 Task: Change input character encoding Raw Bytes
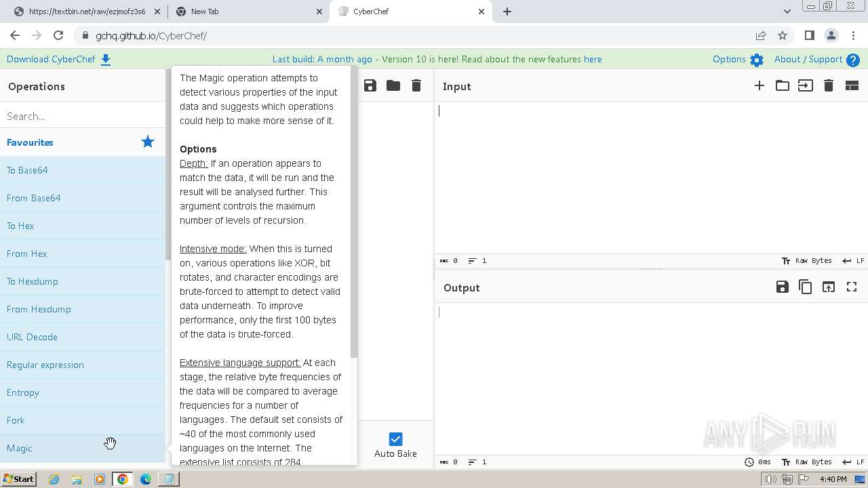tap(807, 260)
